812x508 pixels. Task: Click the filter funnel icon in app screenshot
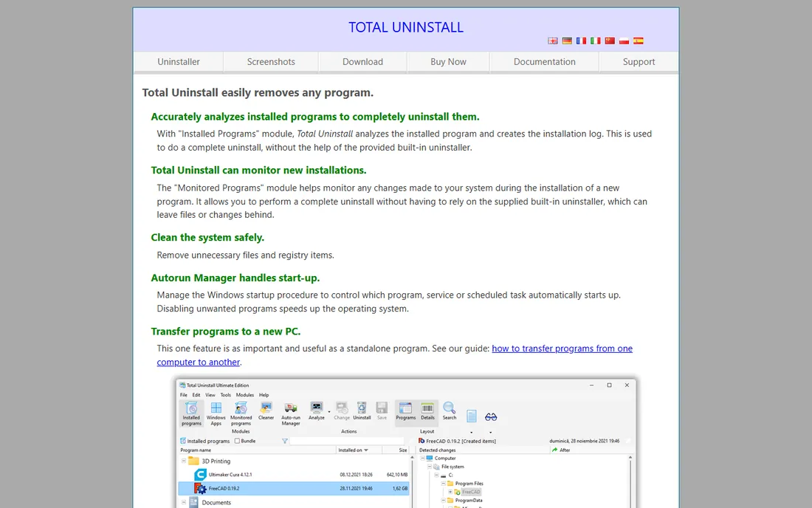285,442
